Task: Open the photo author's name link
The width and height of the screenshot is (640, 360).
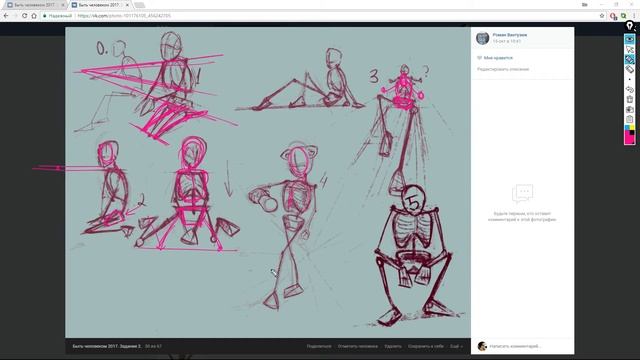Action: (x=509, y=35)
